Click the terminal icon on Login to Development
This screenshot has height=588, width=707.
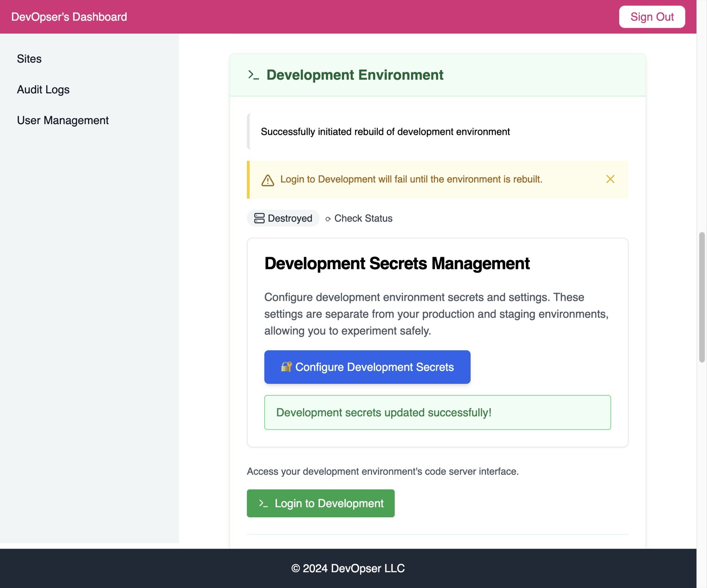(263, 503)
